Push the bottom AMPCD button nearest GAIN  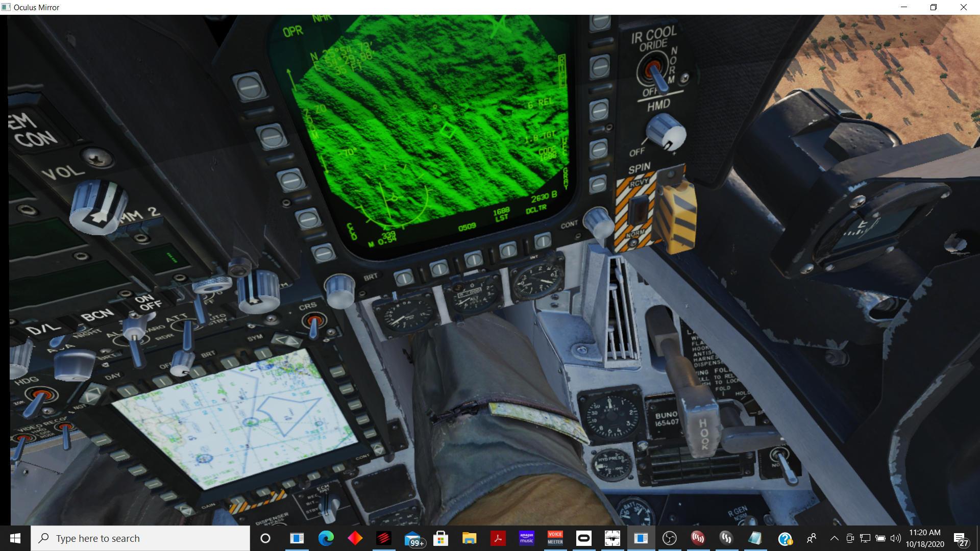(237, 499)
